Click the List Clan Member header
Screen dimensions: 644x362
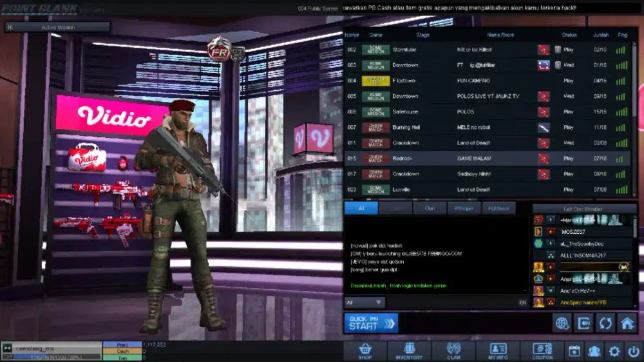point(583,209)
